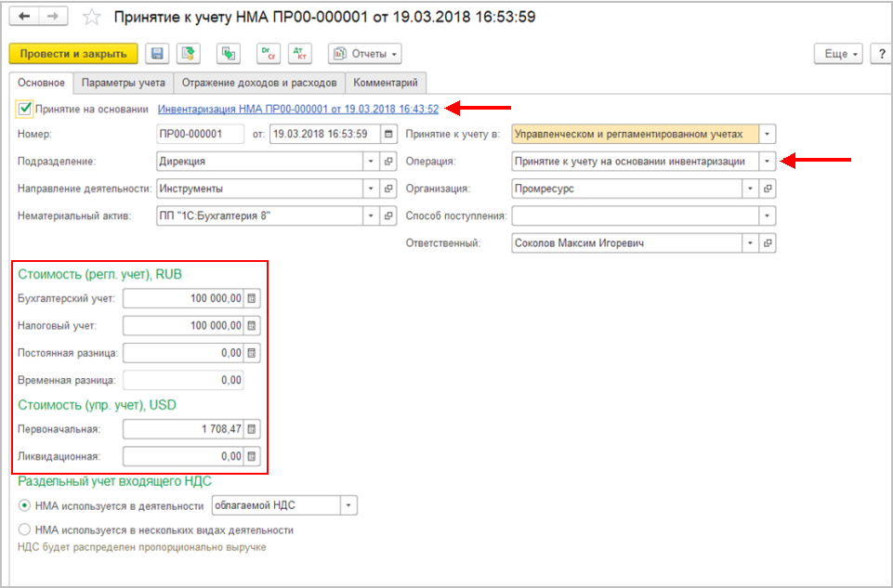
Task: Open the create-based-on documents icon
Action: point(229,54)
